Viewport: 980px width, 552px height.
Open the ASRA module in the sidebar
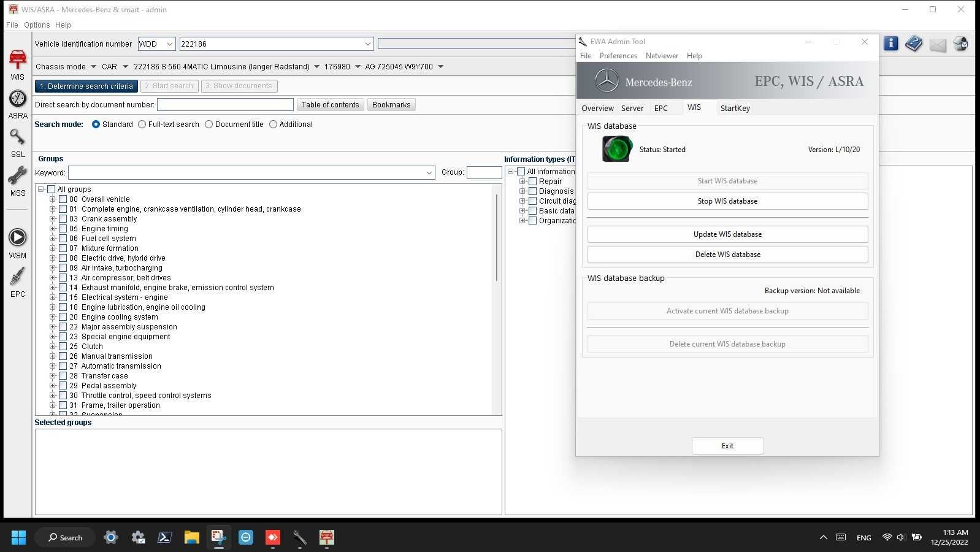coord(17,104)
